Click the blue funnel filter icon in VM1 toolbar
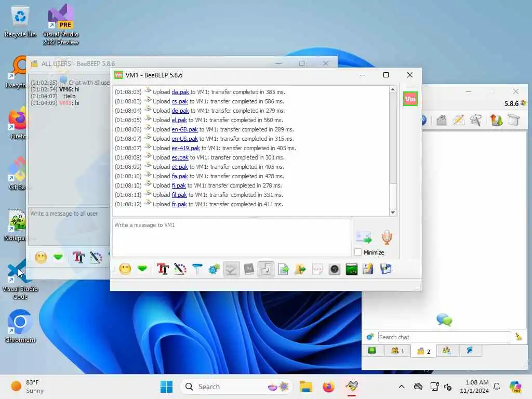Image resolution: width=532 pixels, height=399 pixels. pyautogui.click(x=197, y=269)
